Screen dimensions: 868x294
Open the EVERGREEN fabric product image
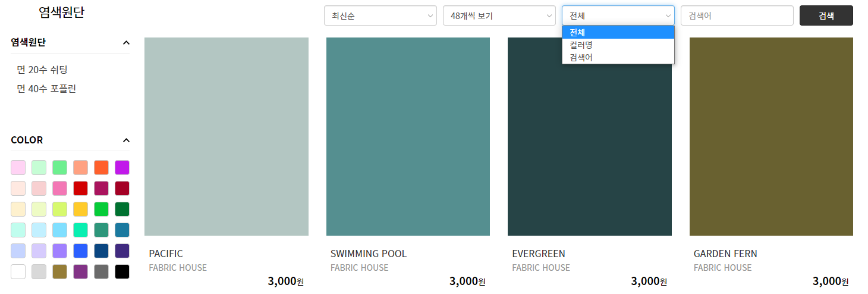(589, 136)
